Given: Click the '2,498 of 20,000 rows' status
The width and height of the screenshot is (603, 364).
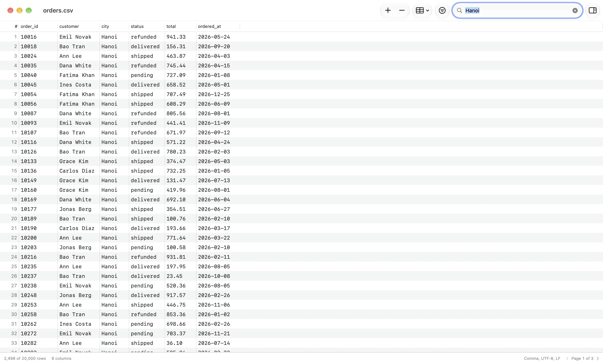Looking at the screenshot, I should coord(25,358).
